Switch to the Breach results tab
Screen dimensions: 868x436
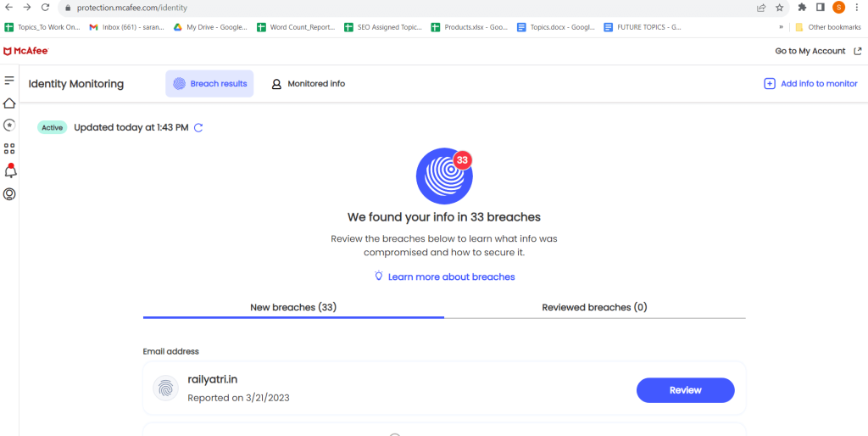pos(209,84)
